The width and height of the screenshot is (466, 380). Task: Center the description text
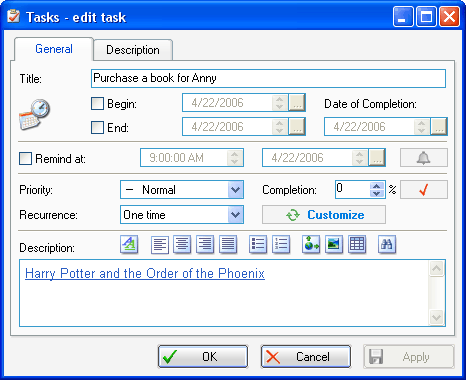click(x=182, y=245)
